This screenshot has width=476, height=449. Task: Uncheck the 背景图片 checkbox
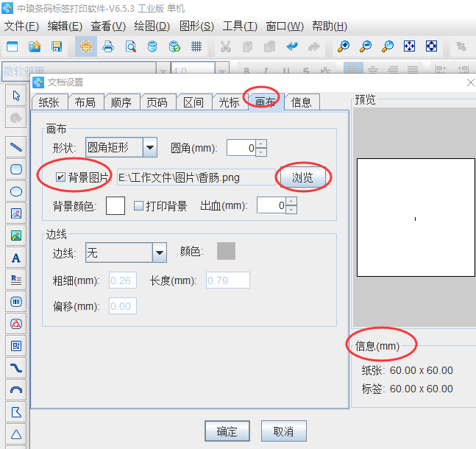point(60,177)
